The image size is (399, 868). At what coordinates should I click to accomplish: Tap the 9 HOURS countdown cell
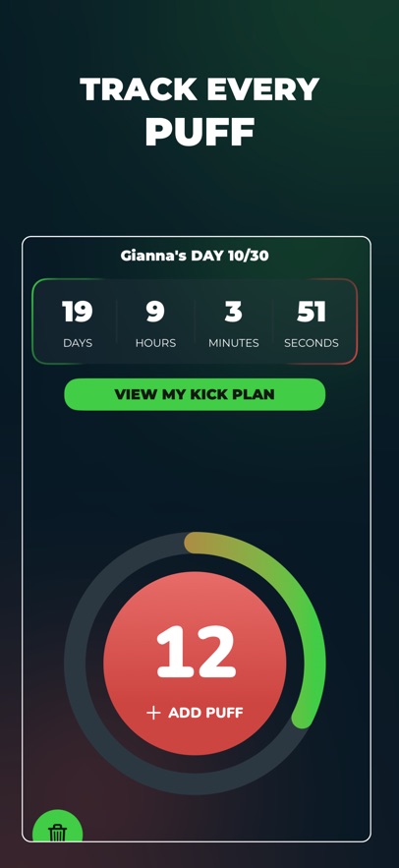pyautogui.click(x=155, y=321)
